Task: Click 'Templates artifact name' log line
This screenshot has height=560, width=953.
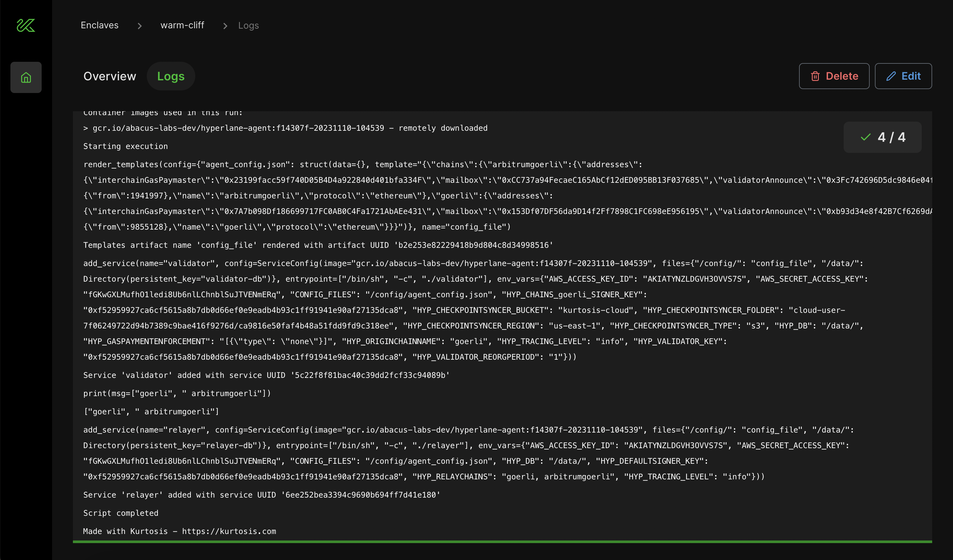Action: click(318, 245)
